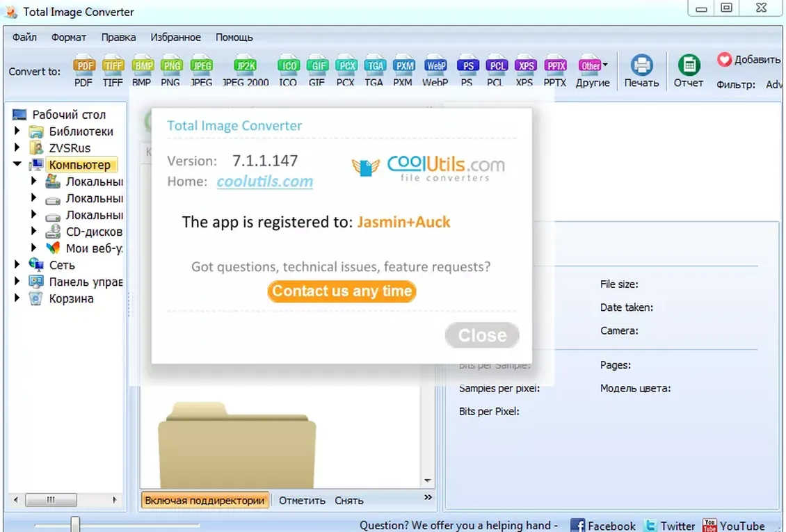The width and height of the screenshot is (786, 532).
Task: Convert images to PNG
Action: [x=171, y=71]
